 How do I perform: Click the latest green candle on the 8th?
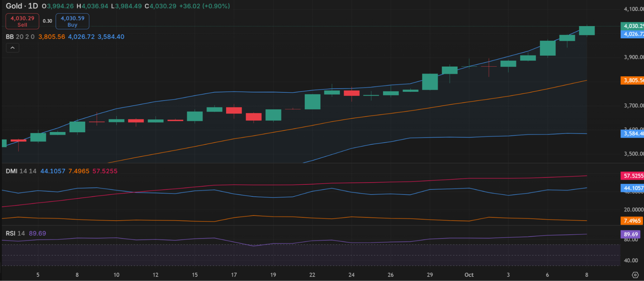pyautogui.click(x=587, y=31)
